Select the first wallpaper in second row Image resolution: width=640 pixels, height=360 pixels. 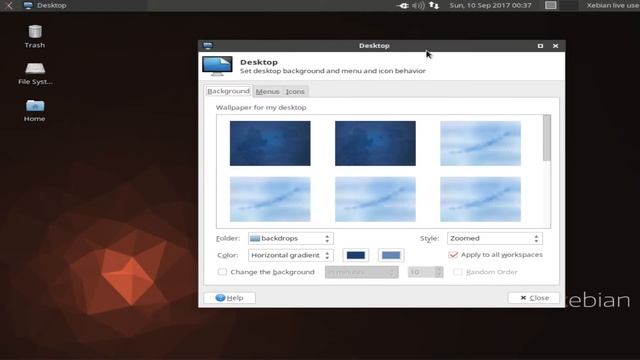click(270, 199)
